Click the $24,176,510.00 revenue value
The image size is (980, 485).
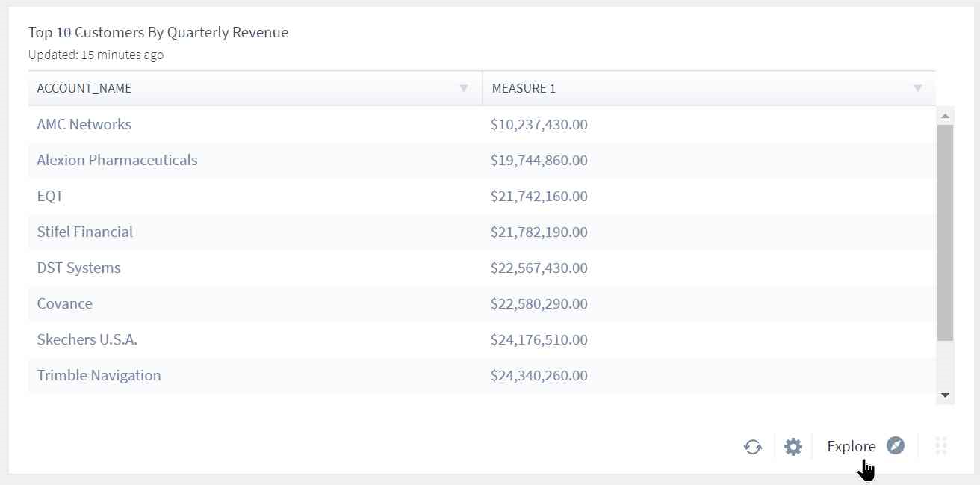539,339
